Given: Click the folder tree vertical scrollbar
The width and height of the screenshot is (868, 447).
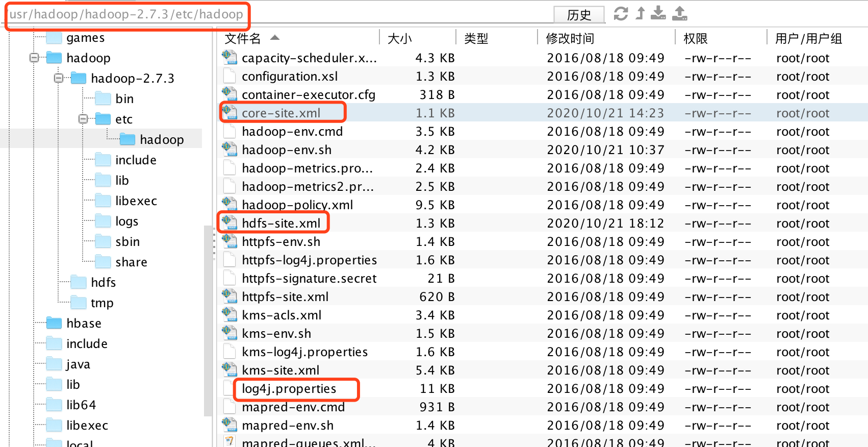Looking at the screenshot, I should click(208, 320).
